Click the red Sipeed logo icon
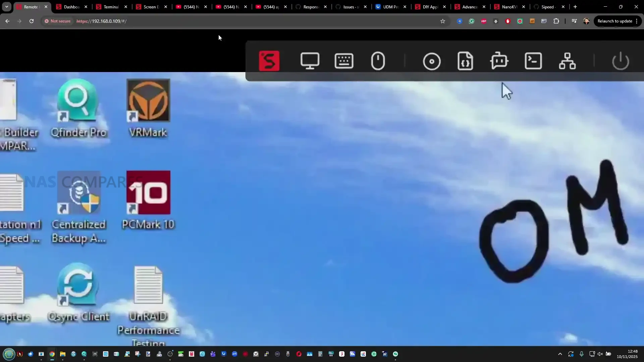644x362 pixels. (269, 61)
